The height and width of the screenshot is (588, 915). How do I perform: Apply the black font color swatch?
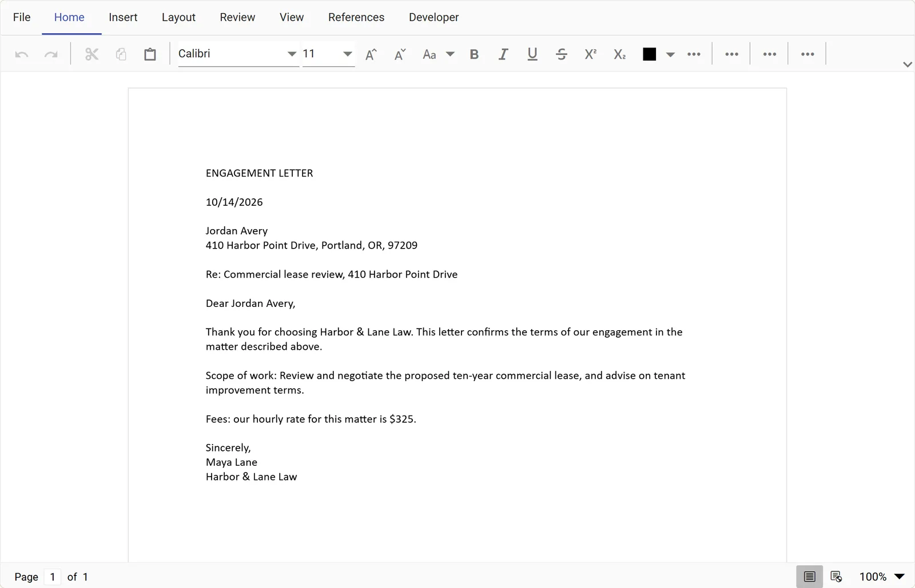pyautogui.click(x=649, y=54)
